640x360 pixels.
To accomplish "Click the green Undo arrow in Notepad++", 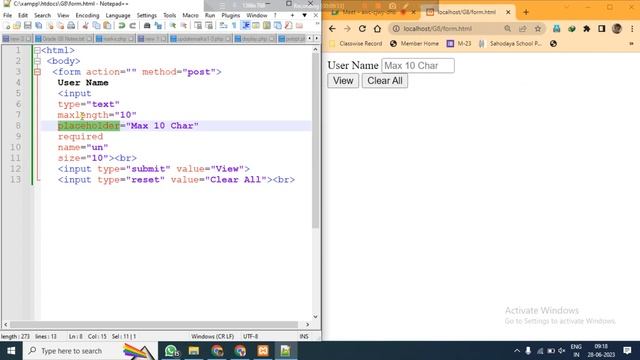I will [122, 26].
